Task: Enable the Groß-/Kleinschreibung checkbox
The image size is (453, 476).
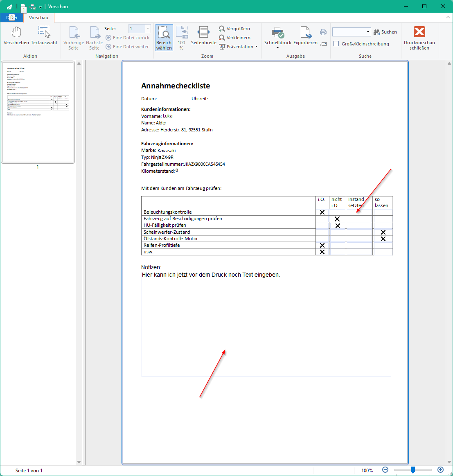Action: 336,44
